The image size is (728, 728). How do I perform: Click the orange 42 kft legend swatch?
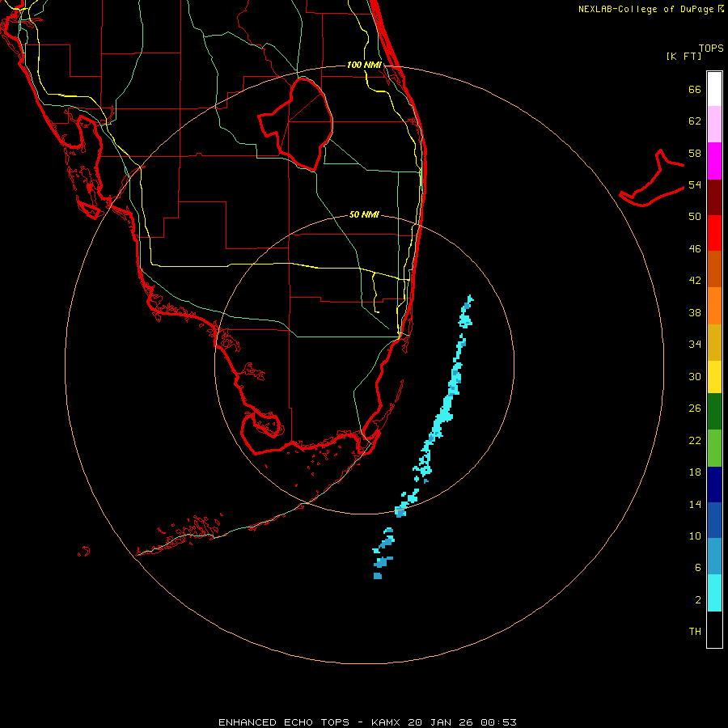click(x=714, y=306)
